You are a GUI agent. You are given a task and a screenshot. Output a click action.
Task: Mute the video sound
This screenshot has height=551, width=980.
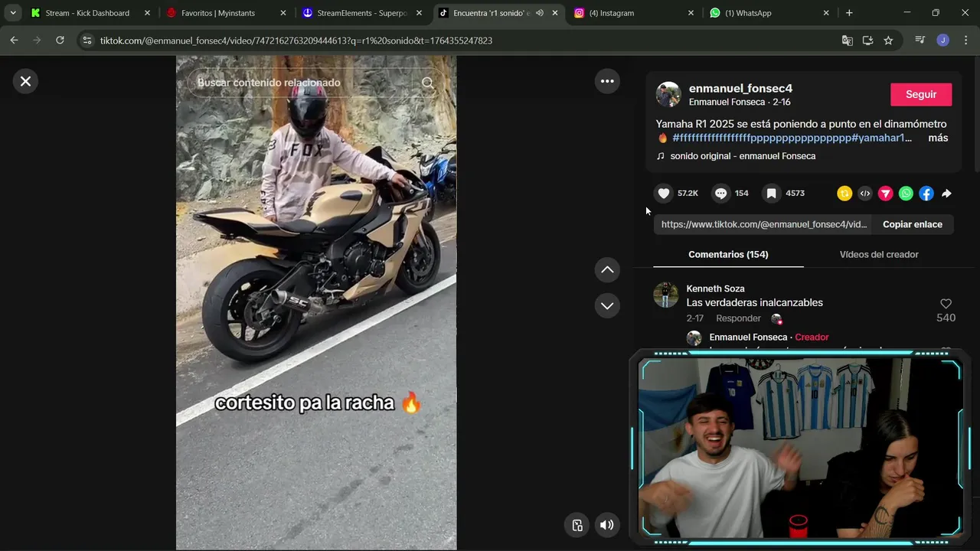tap(606, 525)
